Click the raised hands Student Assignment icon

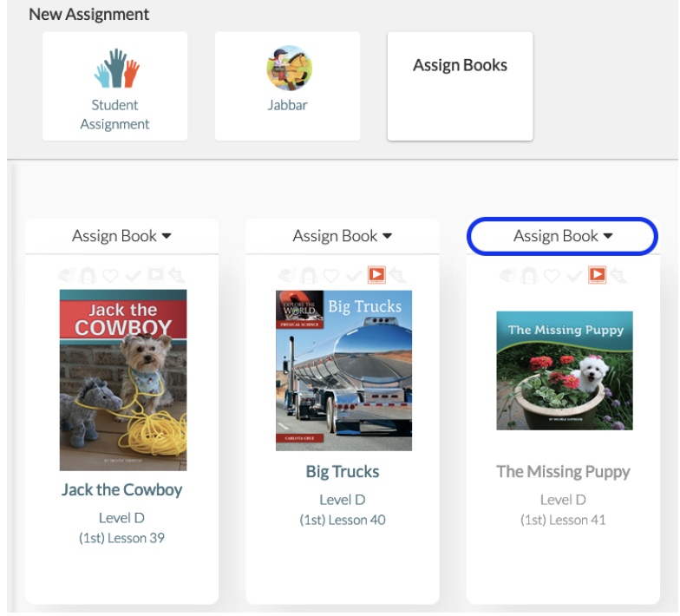pos(116,68)
